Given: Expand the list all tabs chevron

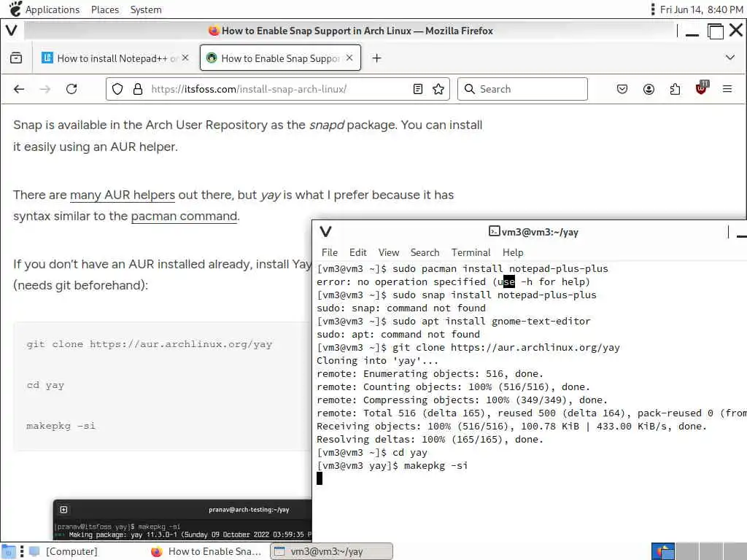Looking at the screenshot, I should [729, 58].
